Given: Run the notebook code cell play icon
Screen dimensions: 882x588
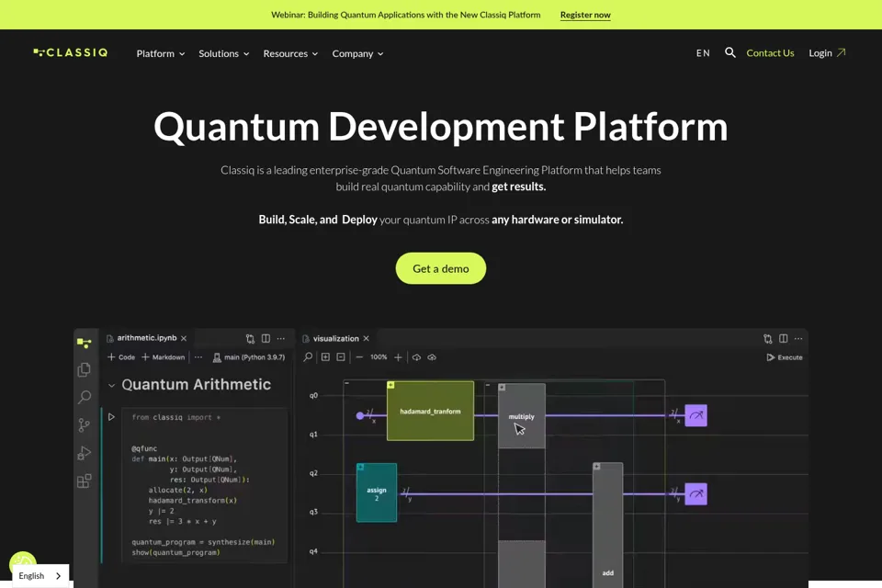Looking at the screenshot, I should [111, 417].
